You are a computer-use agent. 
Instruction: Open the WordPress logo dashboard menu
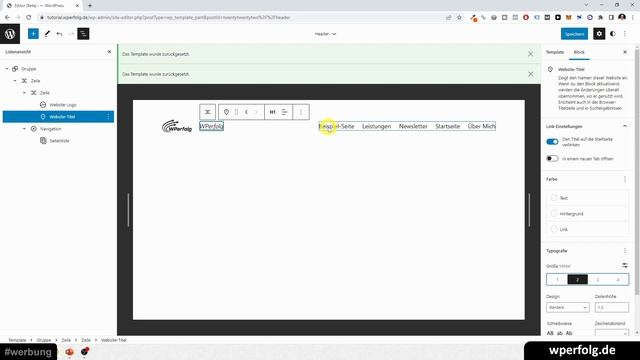point(10,34)
